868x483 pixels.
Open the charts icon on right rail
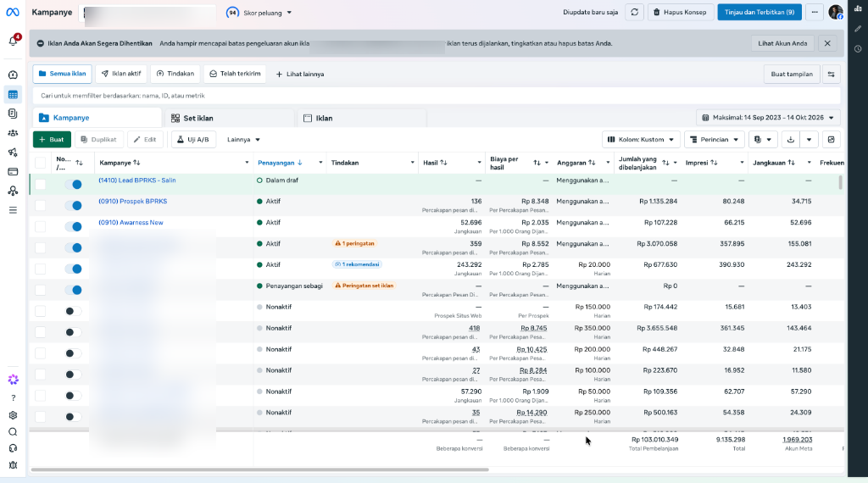tap(858, 8)
